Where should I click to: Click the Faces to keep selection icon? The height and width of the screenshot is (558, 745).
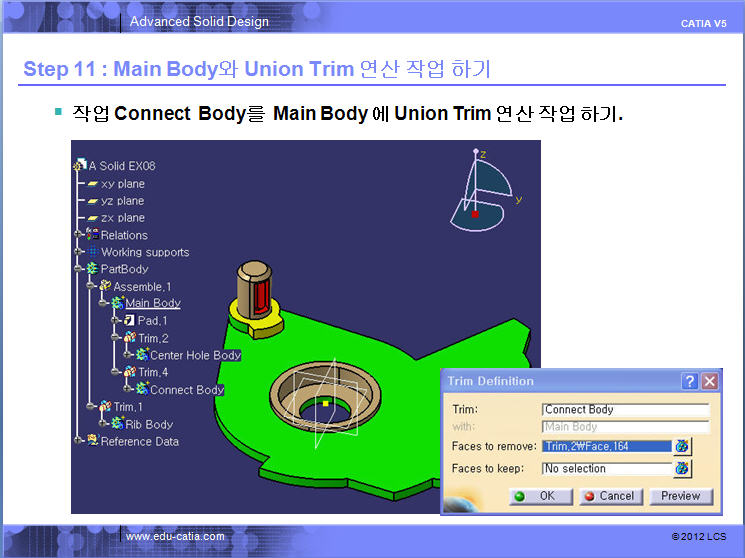click(x=682, y=468)
